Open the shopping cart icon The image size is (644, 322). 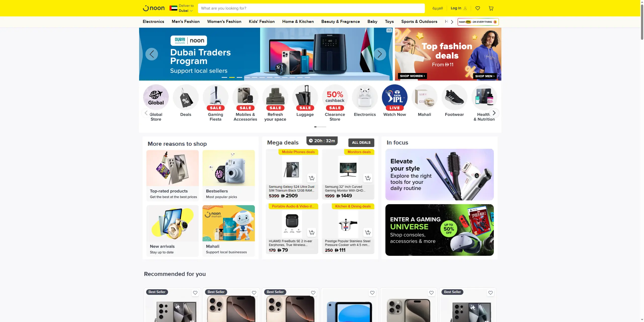491,8
